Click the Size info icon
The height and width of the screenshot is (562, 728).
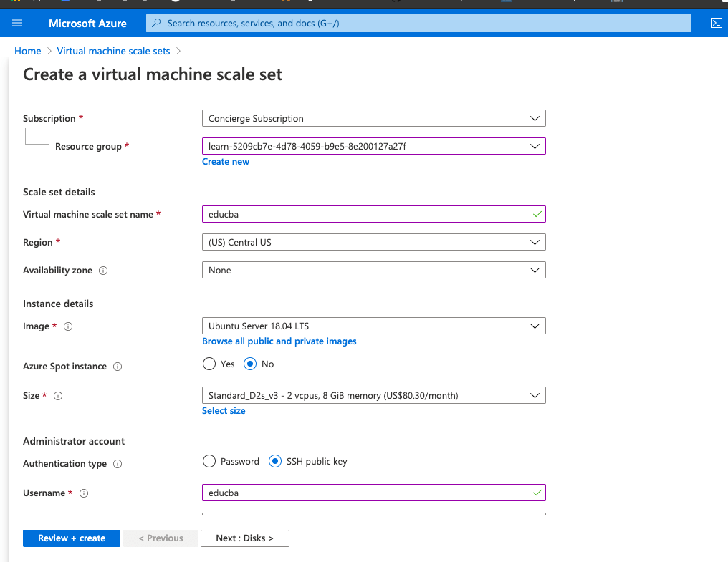59,396
